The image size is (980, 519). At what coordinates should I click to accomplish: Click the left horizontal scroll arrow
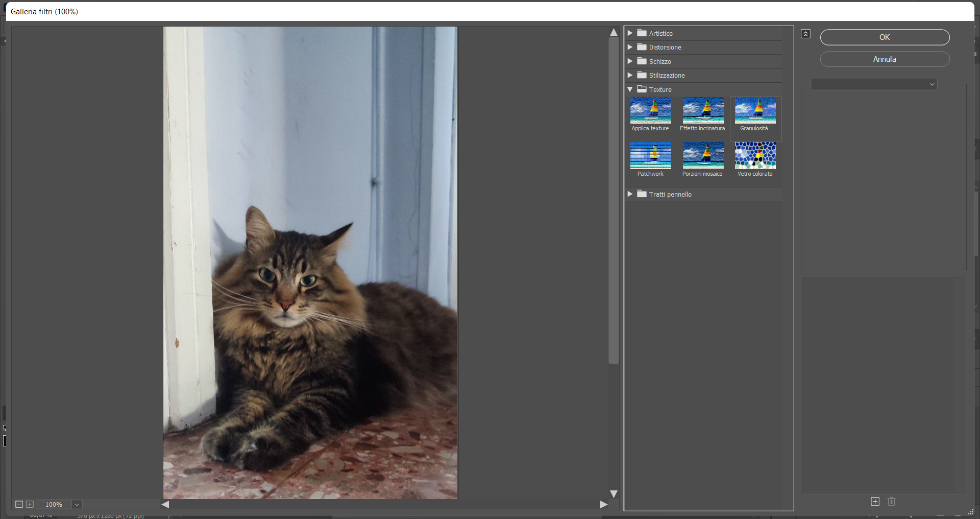[164, 505]
